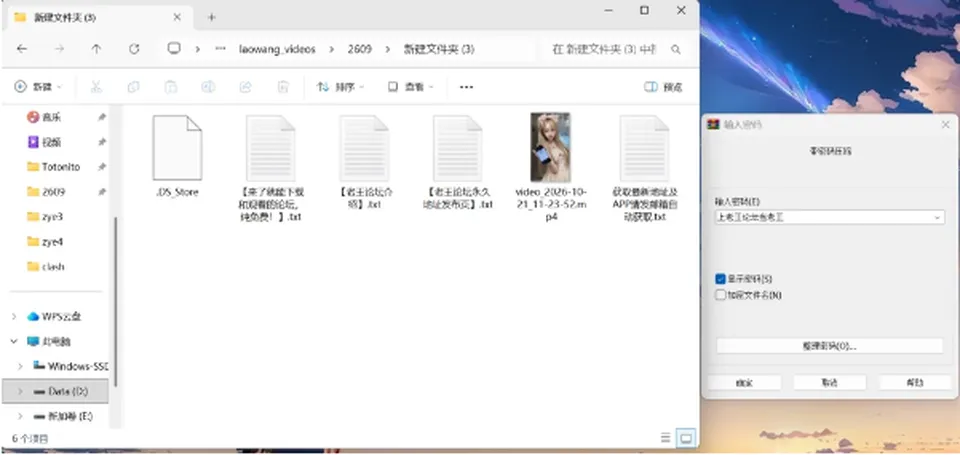The image size is (960, 455).
Task: Open laowang_videos in the breadcrumb
Action: (277, 49)
